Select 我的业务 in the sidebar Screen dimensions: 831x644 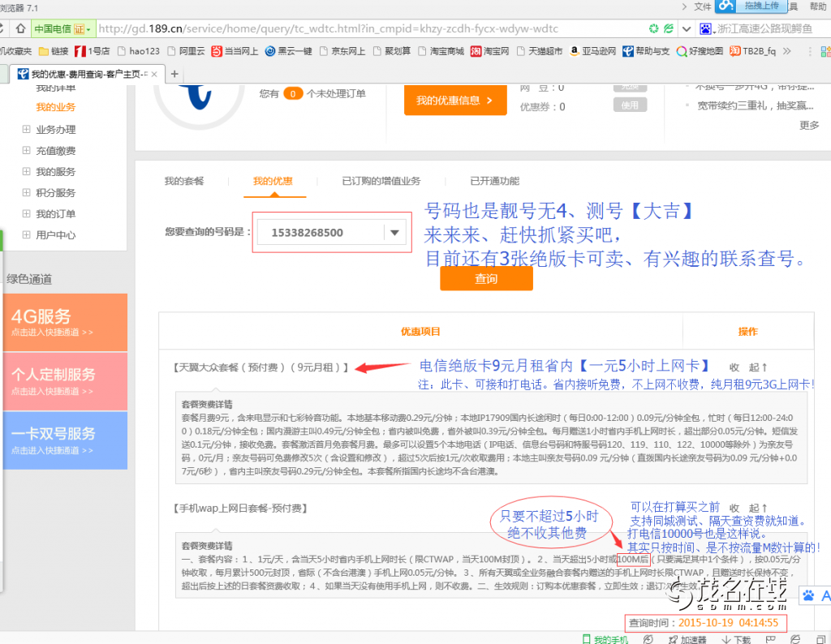56,107
